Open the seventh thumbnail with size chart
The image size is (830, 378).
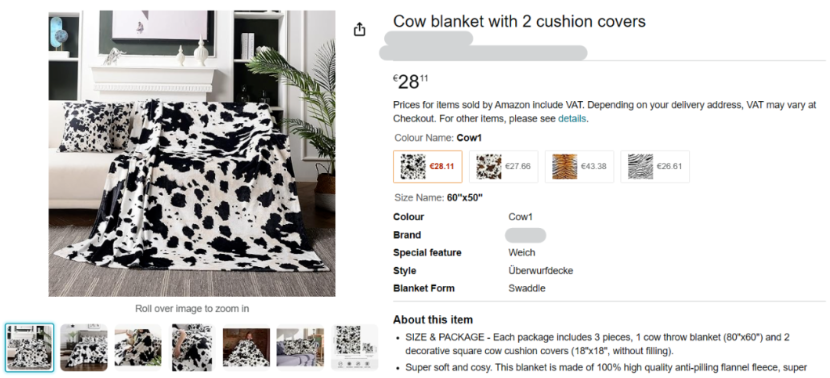(x=354, y=347)
